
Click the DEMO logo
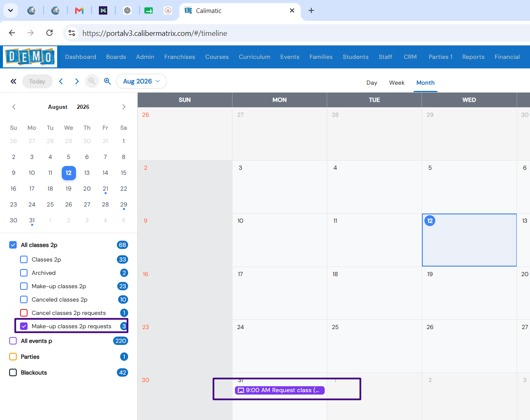pyautogui.click(x=30, y=57)
